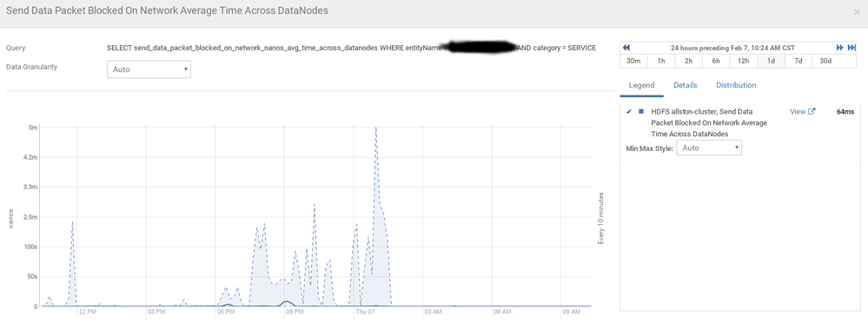
Task: Click the 5m y-axis label
Action: click(x=33, y=128)
